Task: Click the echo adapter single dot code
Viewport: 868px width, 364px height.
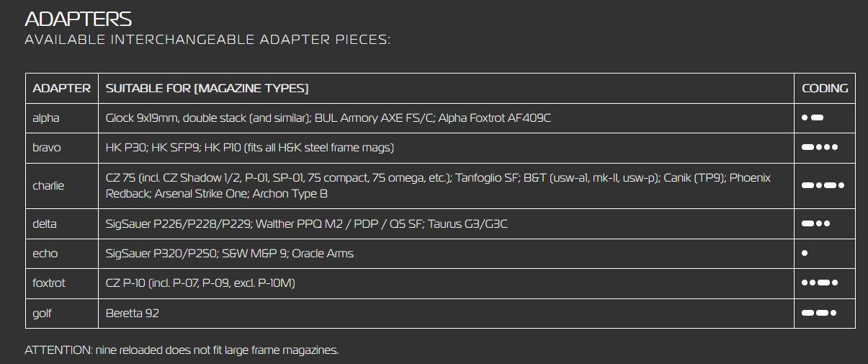Action: click(x=805, y=253)
